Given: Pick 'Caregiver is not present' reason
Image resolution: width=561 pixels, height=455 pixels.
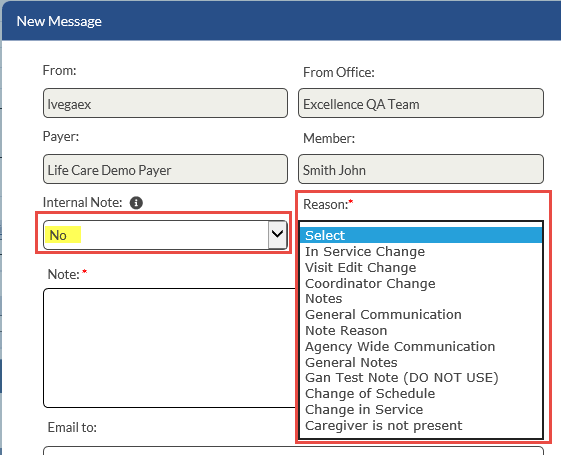Looking at the screenshot, I should (421, 426).
